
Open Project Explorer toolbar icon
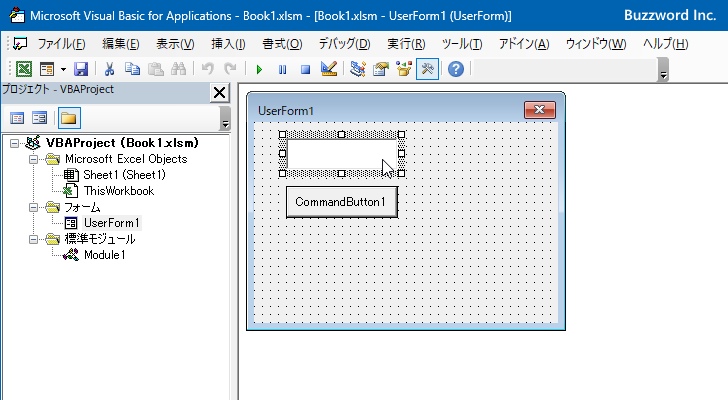point(358,69)
